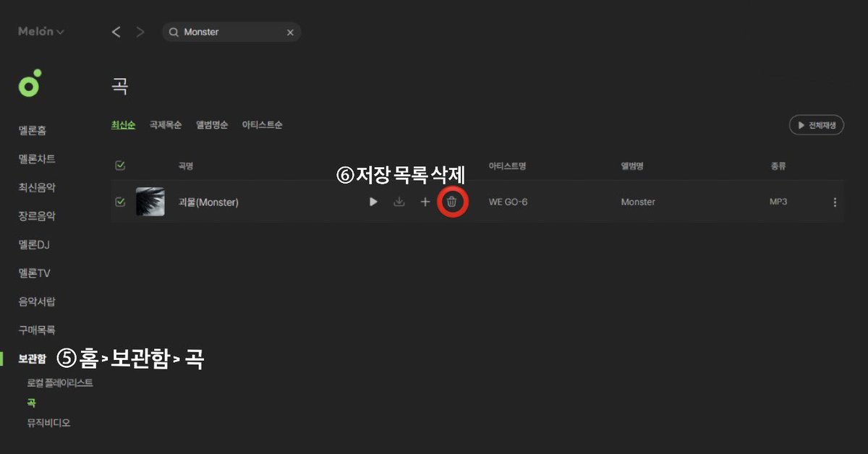Go forward with the right arrow
Image resolution: width=868 pixels, height=454 pixels.
point(140,32)
